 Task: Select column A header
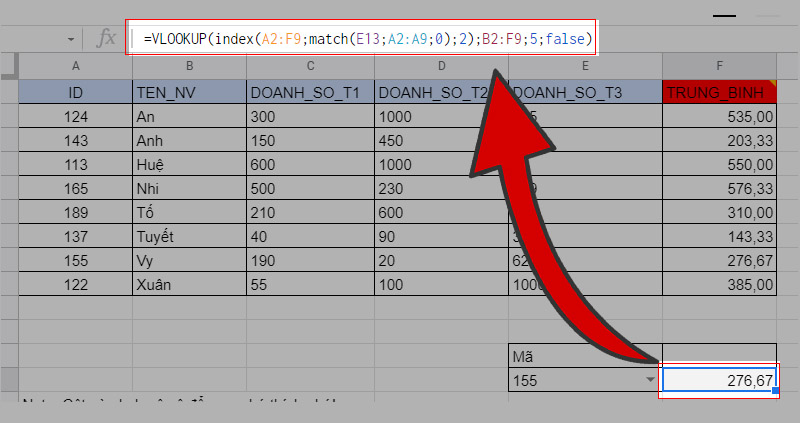pyautogui.click(x=76, y=66)
